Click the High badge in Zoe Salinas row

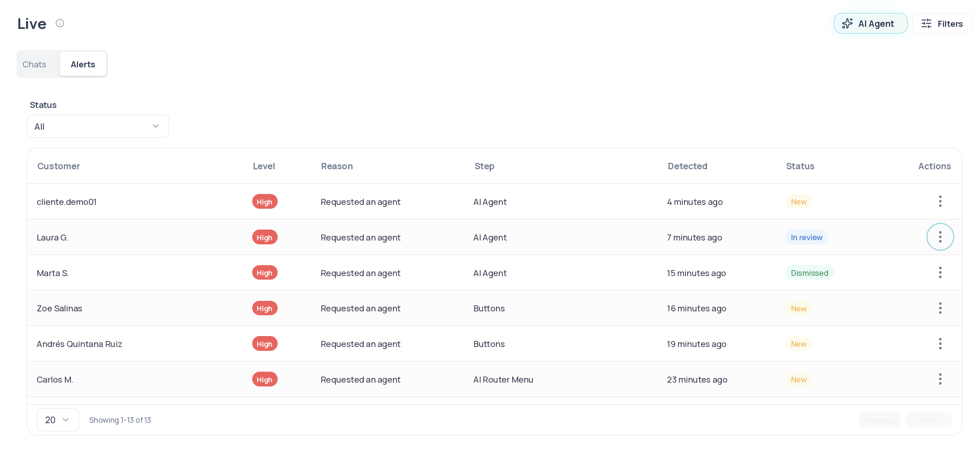coord(264,308)
